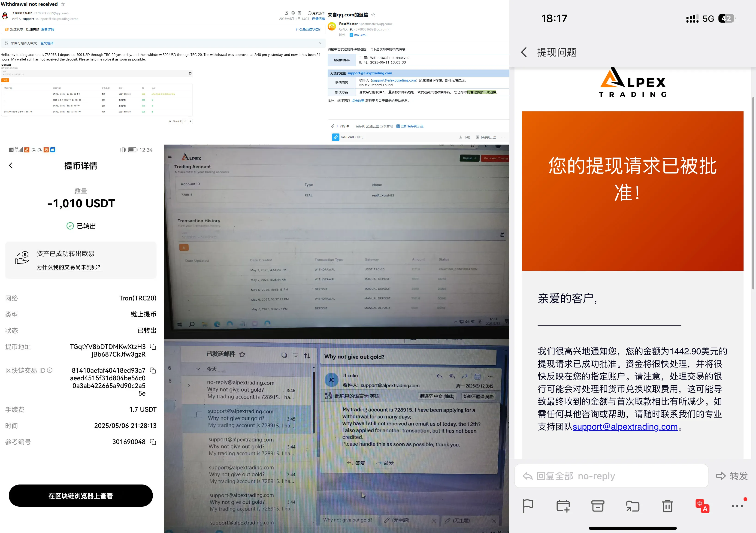Click the 向管理员报告此退信 link
This screenshot has width=756, height=533.
pos(482,92)
